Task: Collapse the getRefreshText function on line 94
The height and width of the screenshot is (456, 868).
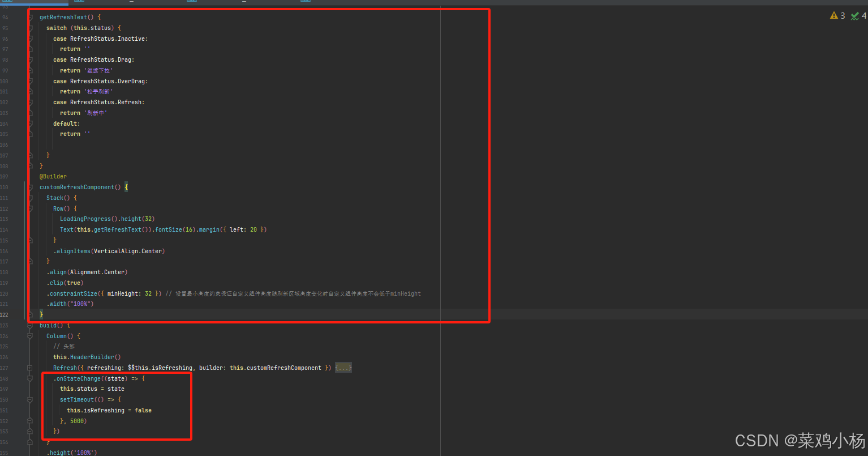Action: point(30,17)
